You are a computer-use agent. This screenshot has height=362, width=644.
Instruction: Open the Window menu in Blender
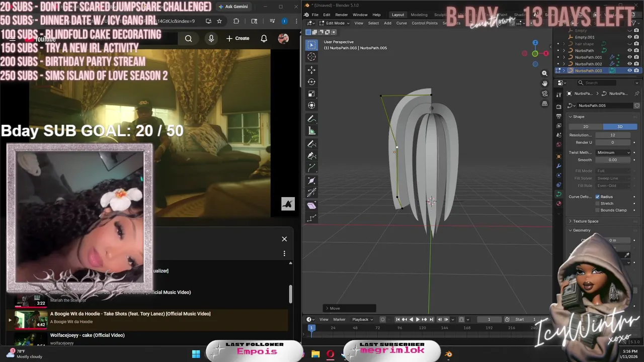[x=360, y=15]
